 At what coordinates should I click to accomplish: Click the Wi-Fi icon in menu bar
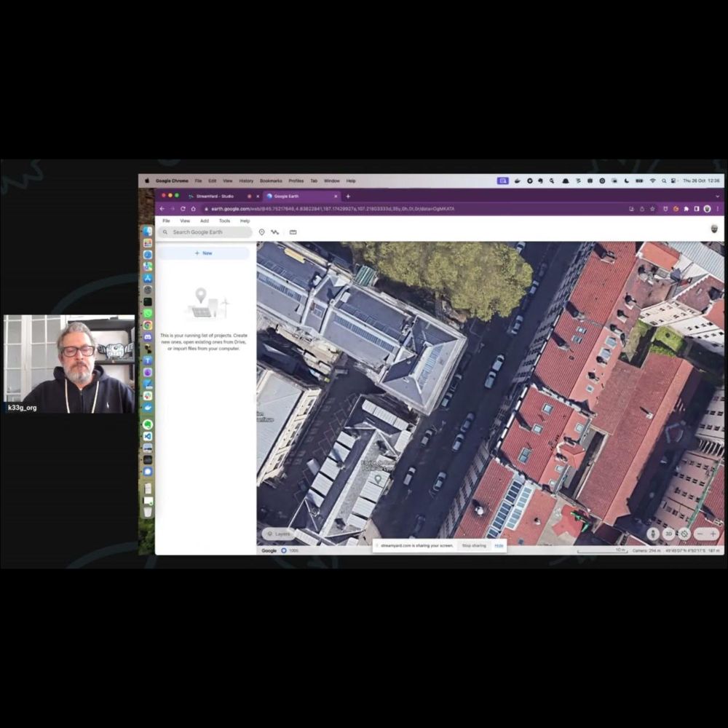coord(652,181)
